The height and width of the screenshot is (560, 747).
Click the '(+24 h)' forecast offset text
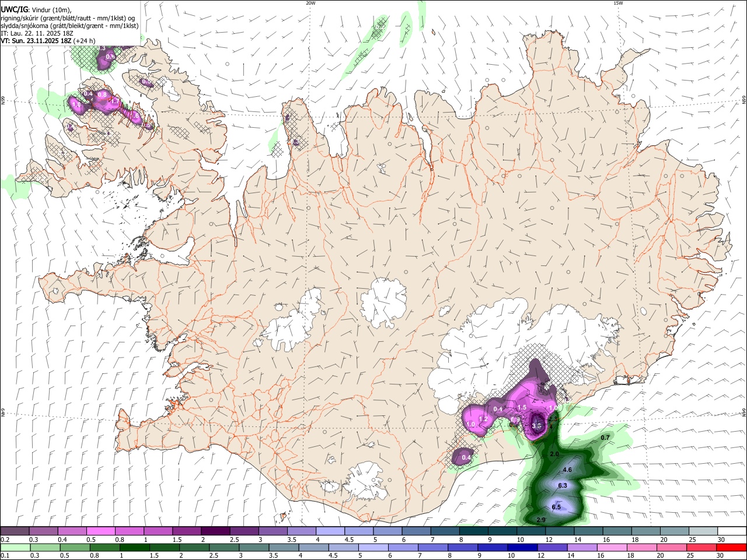point(85,41)
